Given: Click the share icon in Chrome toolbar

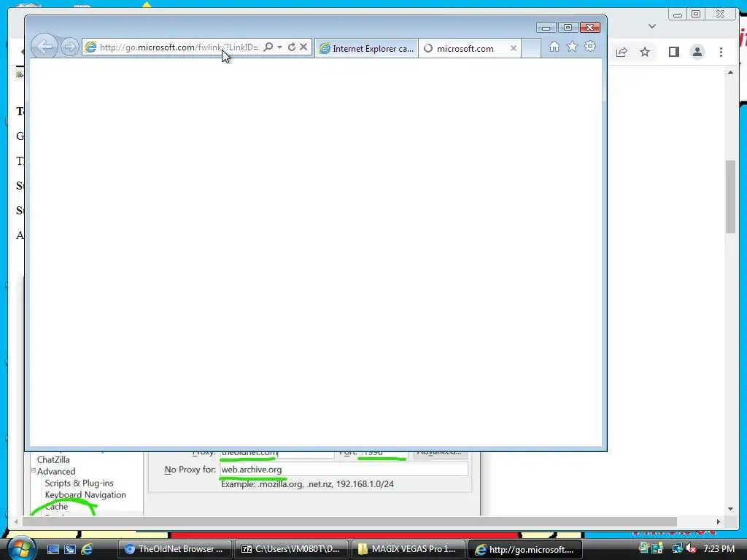Looking at the screenshot, I should (622, 52).
